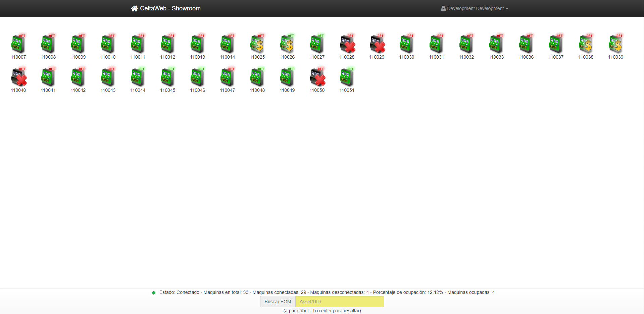Open machine 110033
This screenshot has height=314, width=644.
496,44
